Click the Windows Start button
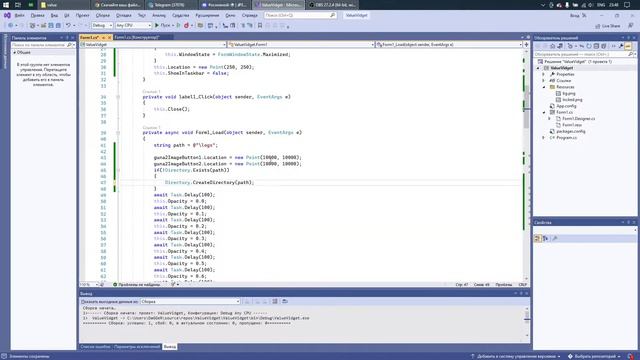The image size is (640, 360). 6,4
